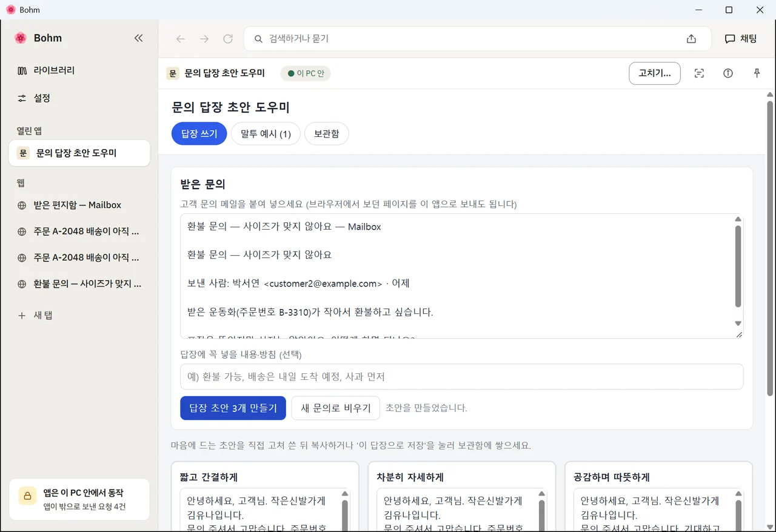Click globe icon beside 환불 문의 tab

(22, 284)
